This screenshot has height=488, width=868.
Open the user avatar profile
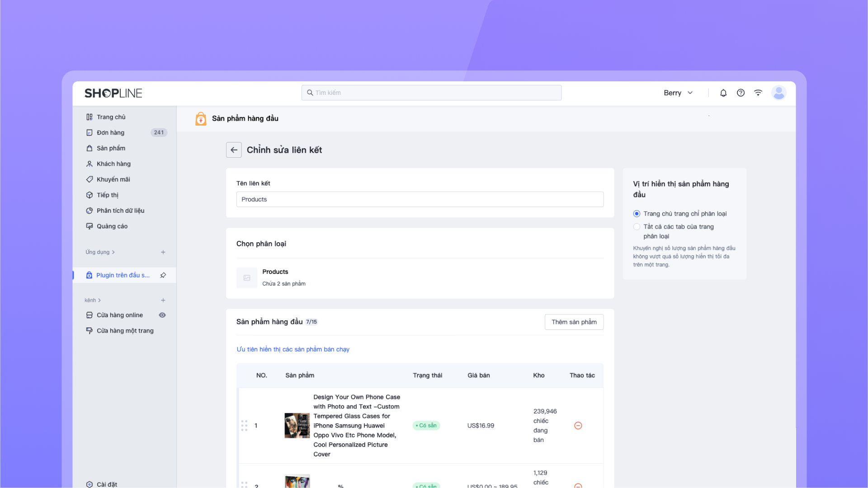(778, 93)
